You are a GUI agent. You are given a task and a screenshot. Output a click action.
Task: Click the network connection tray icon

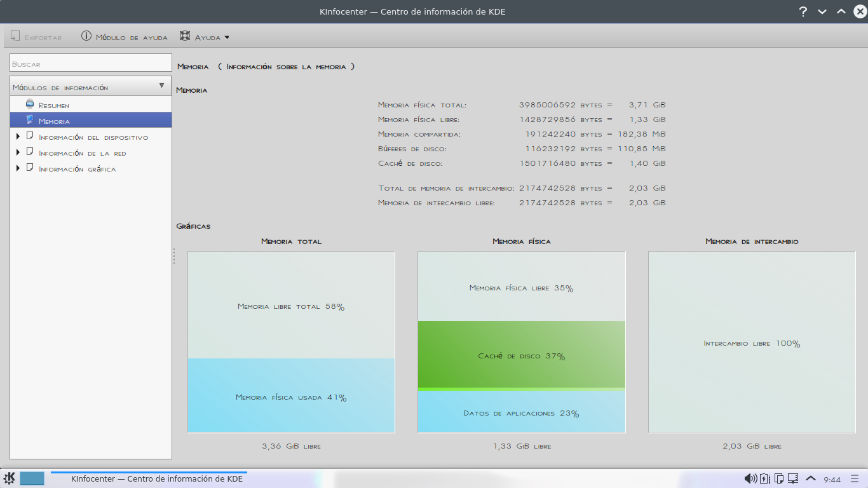pyautogui.click(x=793, y=478)
